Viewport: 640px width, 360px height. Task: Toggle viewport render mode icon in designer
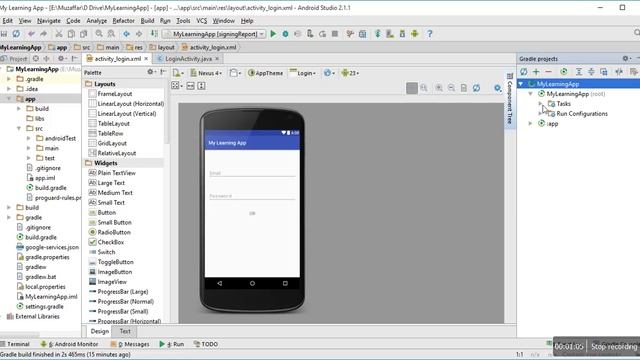click(x=177, y=86)
